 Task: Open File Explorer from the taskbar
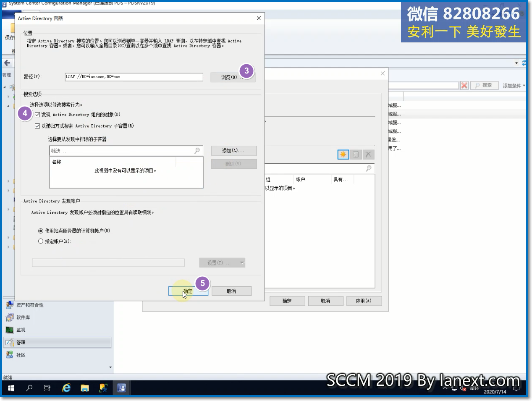click(85, 388)
